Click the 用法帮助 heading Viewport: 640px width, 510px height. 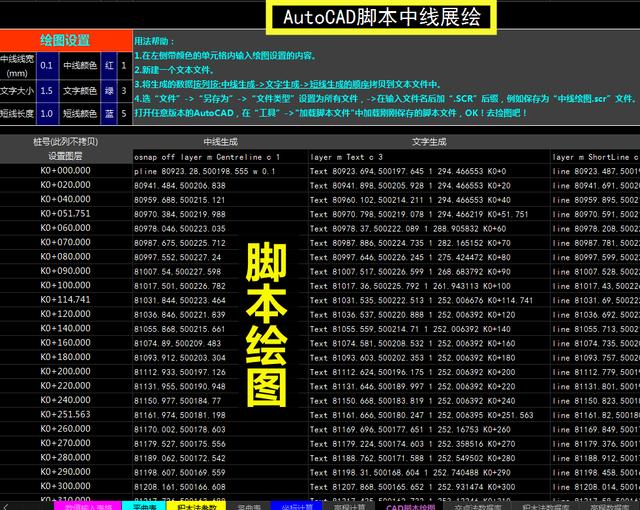[x=154, y=41]
